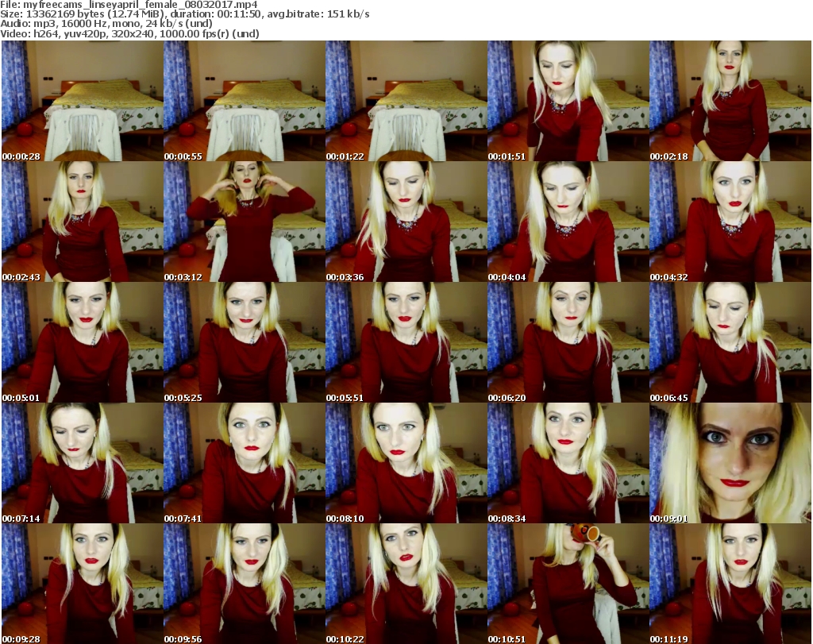This screenshot has width=813, height=644.
Task: Pick the frame labeled 00:04:04
Action: click(568, 222)
